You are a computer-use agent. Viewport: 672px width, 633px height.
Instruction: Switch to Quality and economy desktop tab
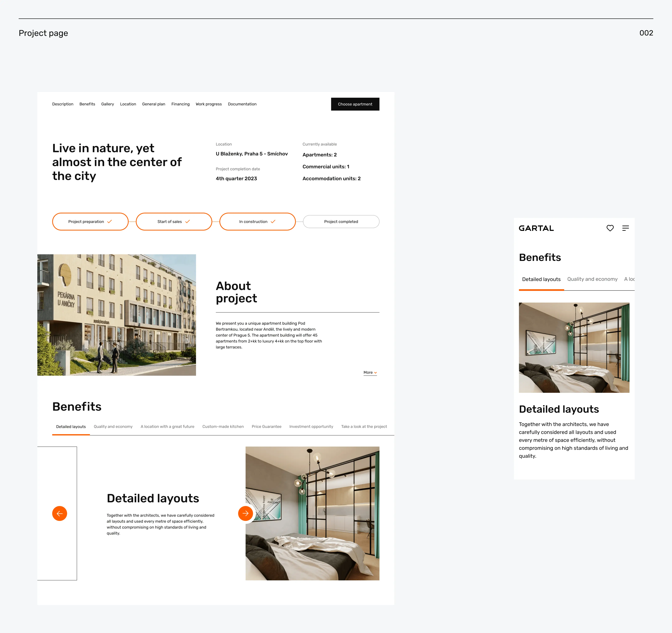click(113, 427)
